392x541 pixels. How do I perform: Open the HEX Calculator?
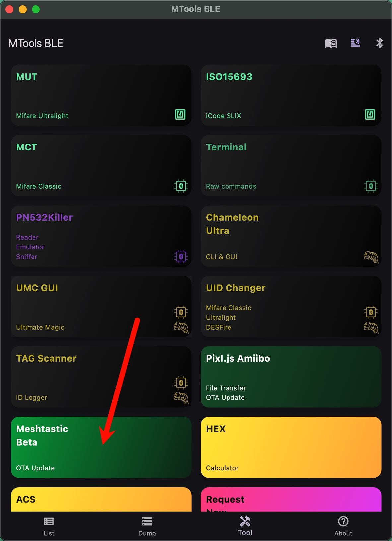(x=291, y=448)
